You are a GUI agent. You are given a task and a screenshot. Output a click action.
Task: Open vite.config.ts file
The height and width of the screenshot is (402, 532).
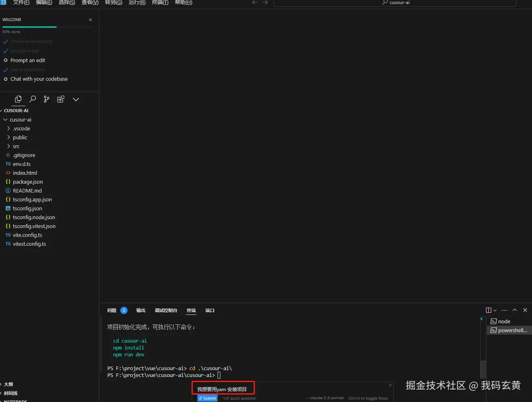pos(27,235)
